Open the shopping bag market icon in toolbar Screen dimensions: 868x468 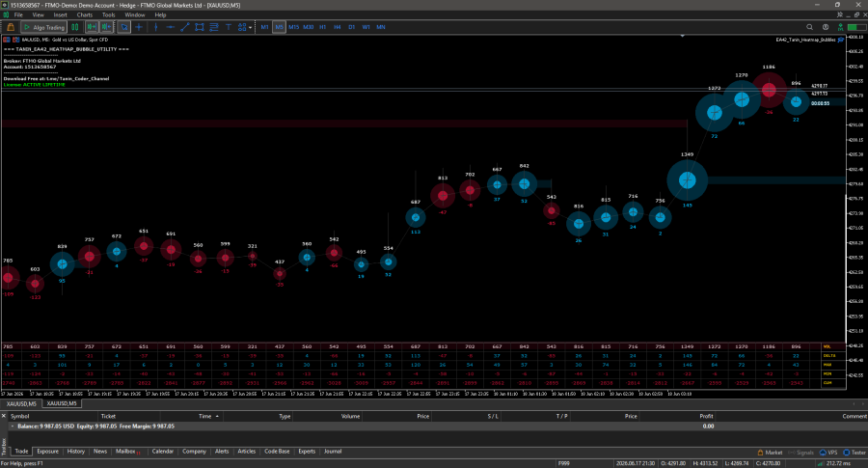pos(11,27)
